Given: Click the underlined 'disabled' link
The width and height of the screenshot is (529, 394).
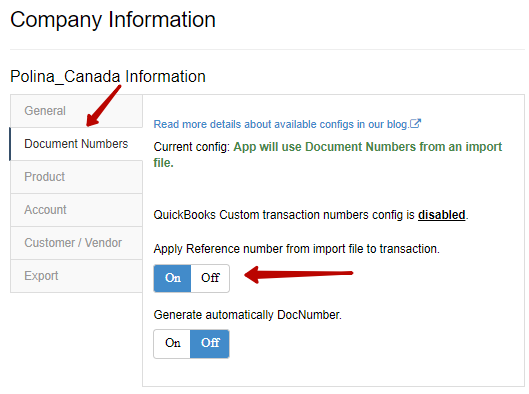Looking at the screenshot, I should tap(442, 215).
